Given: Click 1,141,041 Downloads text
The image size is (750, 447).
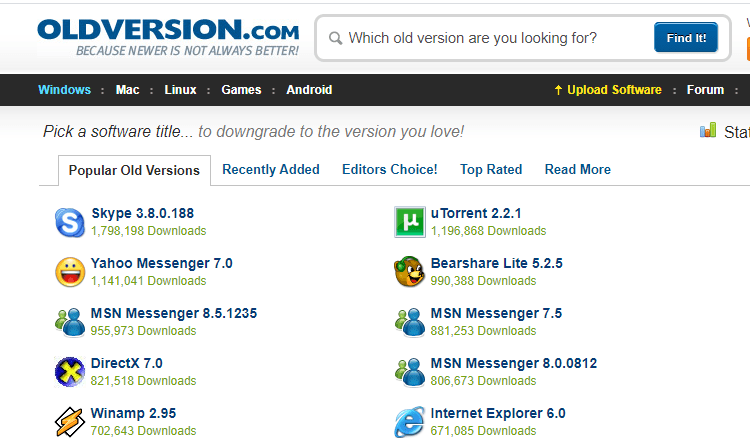Looking at the screenshot, I should click(149, 281).
